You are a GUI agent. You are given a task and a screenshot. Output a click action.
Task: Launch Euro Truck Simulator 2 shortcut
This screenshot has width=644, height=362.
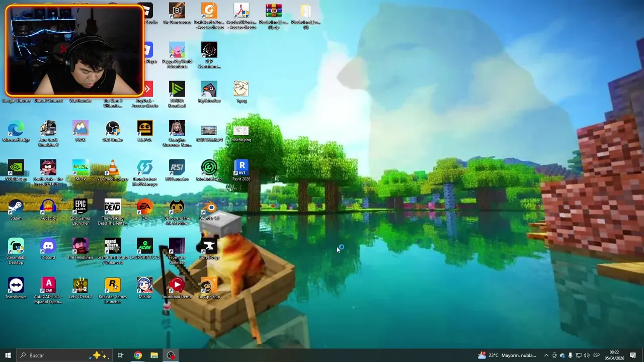click(x=48, y=133)
